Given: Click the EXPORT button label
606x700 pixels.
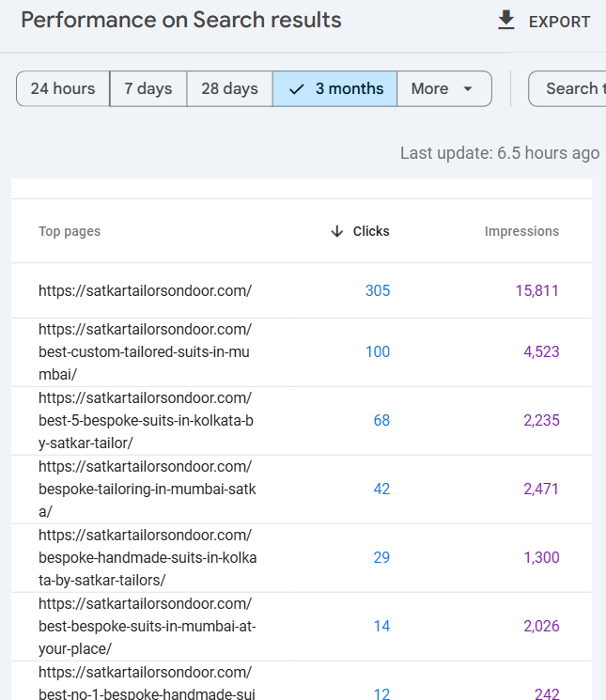Looking at the screenshot, I should tap(559, 22).
